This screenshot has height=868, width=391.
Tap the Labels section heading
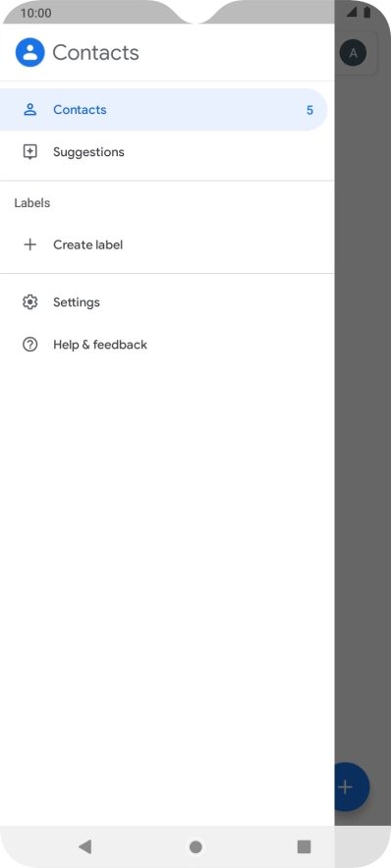coord(32,203)
